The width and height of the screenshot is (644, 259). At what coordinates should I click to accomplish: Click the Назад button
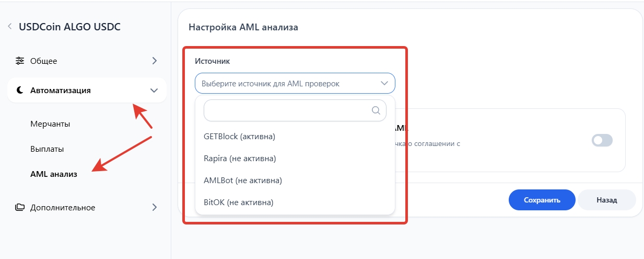(x=606, y=200)
